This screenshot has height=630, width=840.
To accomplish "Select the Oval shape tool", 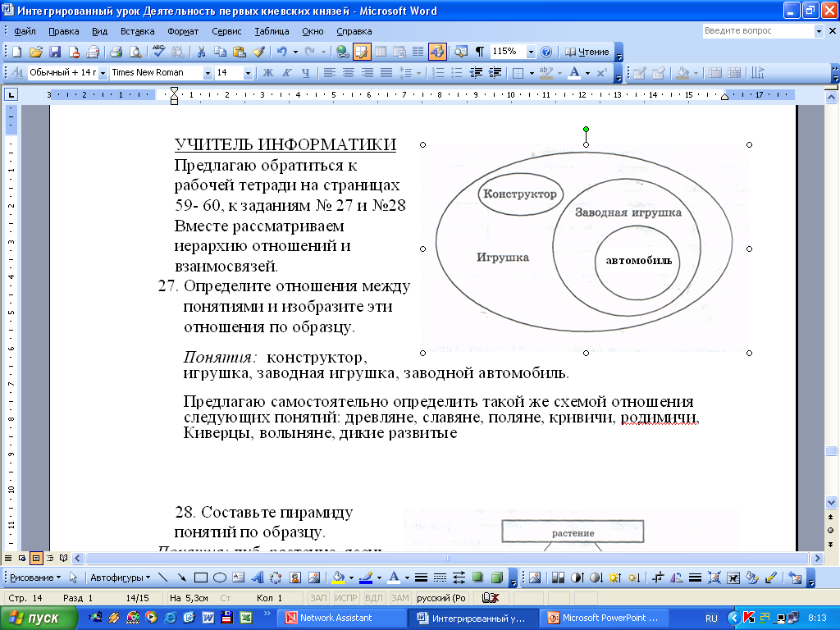I will [x=220, y=577].
